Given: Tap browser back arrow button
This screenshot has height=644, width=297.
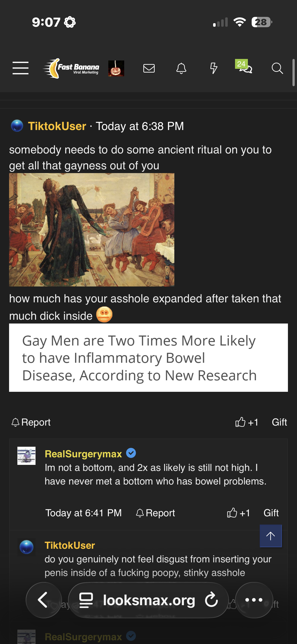Looking at the screenshot, I should [44, 600].
